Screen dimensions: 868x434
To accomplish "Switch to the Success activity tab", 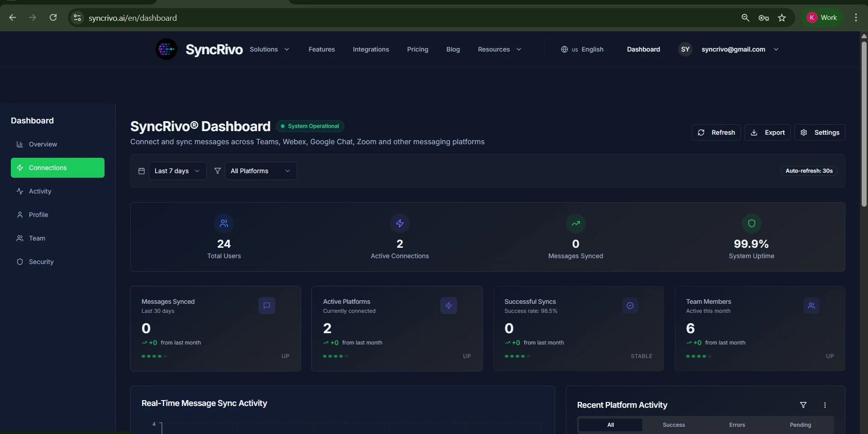I will tap(674, 425).
